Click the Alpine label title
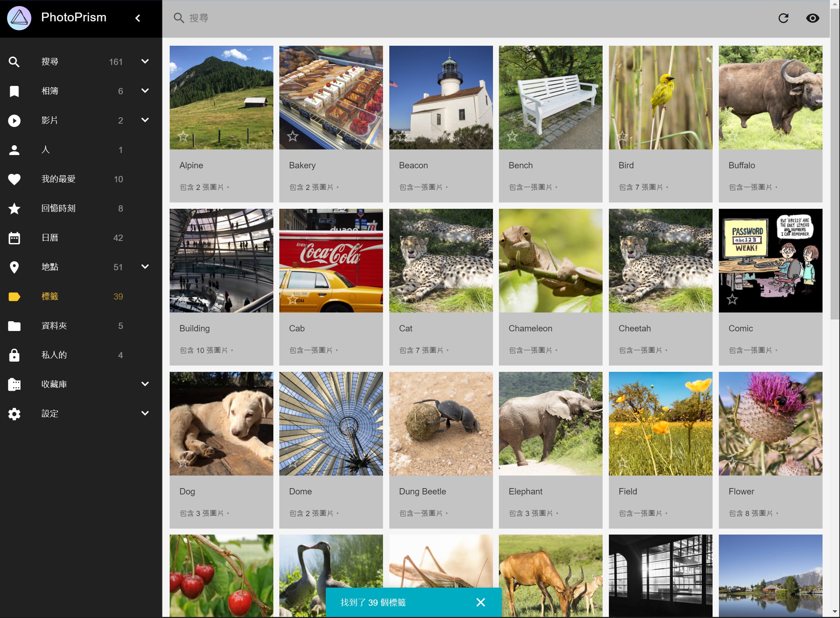Viewport: 840px width, 618px height. (191, 165)
